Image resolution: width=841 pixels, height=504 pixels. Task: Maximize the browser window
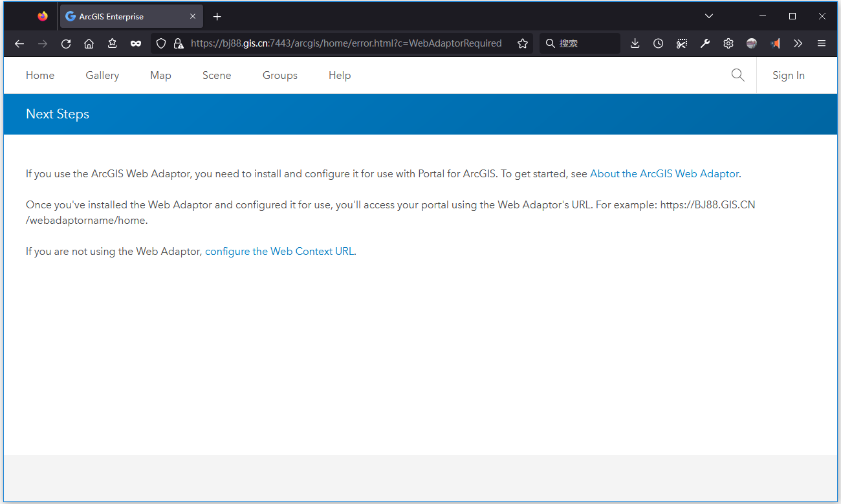point(792,16)
